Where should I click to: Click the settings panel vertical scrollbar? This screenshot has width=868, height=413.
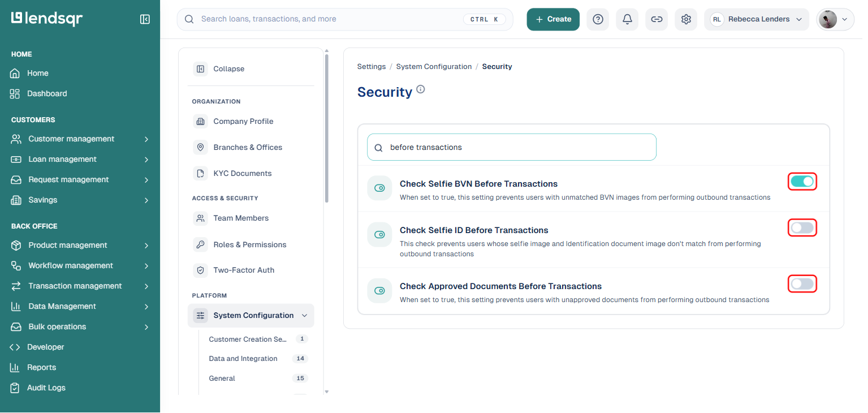326,128
